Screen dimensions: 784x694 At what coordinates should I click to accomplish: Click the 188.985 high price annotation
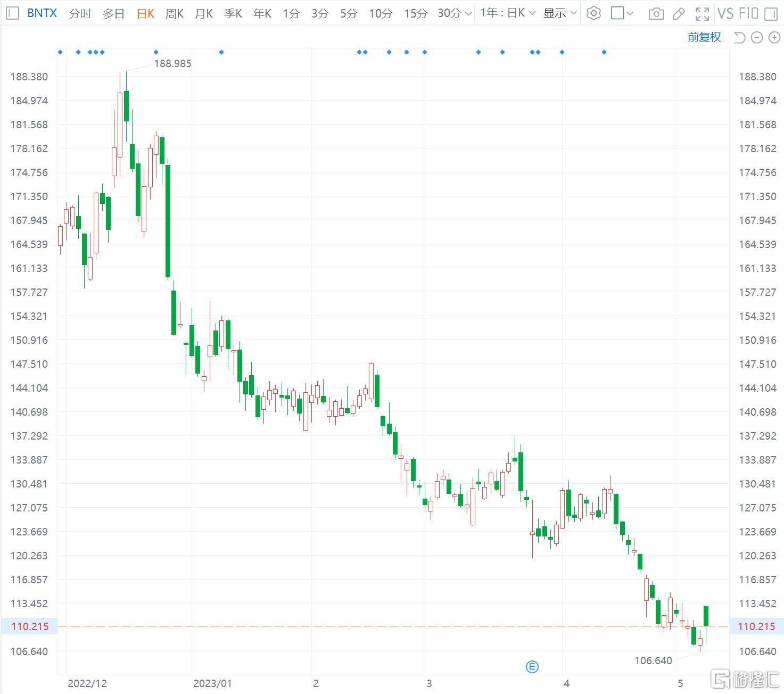[172, 63]
